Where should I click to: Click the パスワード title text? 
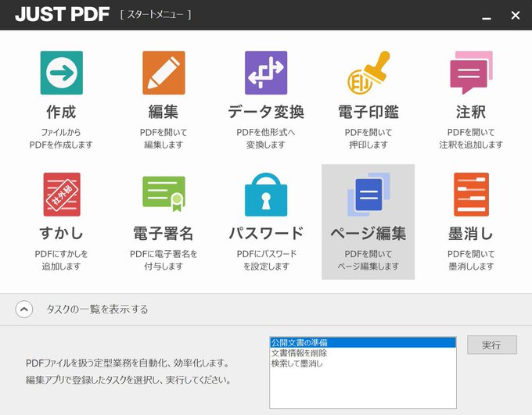tap(266, 233)
